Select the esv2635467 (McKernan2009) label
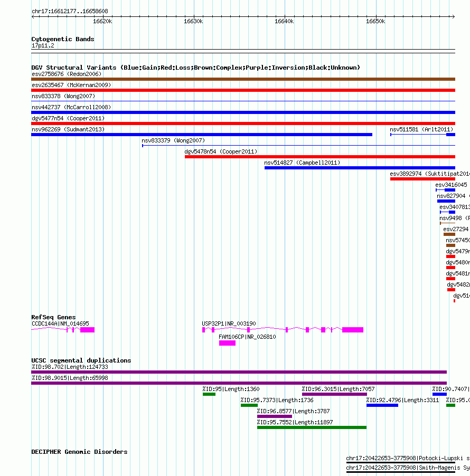Screen dimensions: 470x476 pos(71,85)
